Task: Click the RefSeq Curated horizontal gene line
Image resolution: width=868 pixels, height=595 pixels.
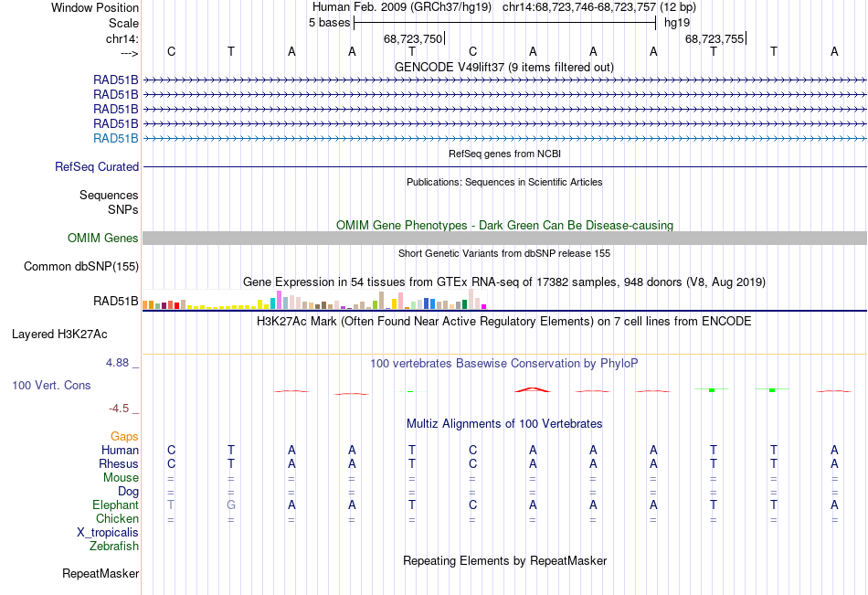Action: click(x=504, y=166)
